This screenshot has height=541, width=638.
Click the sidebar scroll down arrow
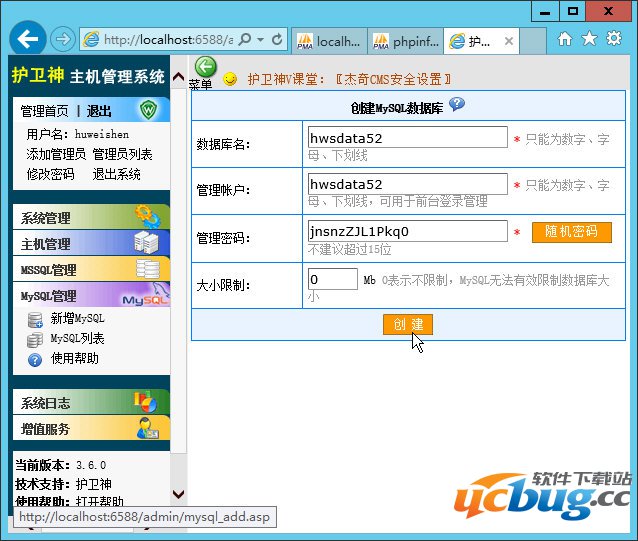pyautogui.click(x=178, y=494)
